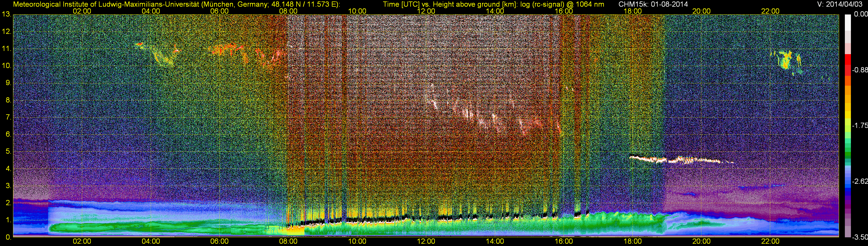Screen dimensions: 868x246
Task: Click the height axis label '1.'
Action: pyautogui.click(x=9, y=220)
